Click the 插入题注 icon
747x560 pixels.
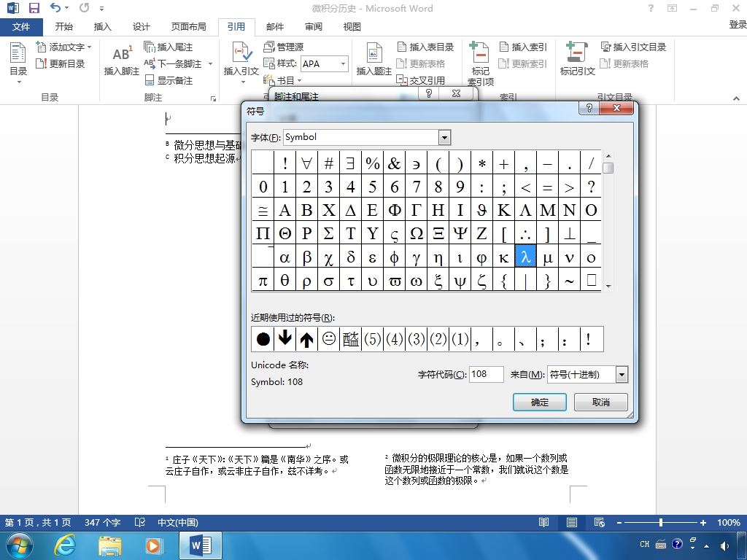pos(374,60)
